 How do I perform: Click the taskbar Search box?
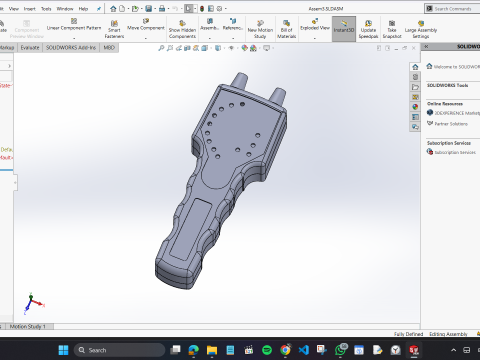(119, 350)
